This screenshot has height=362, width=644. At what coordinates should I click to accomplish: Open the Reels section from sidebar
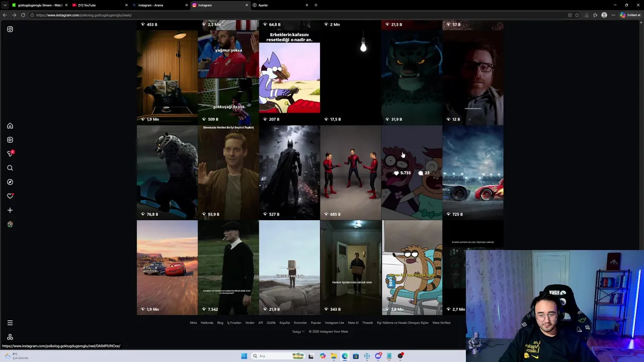[x=10, y=140]
